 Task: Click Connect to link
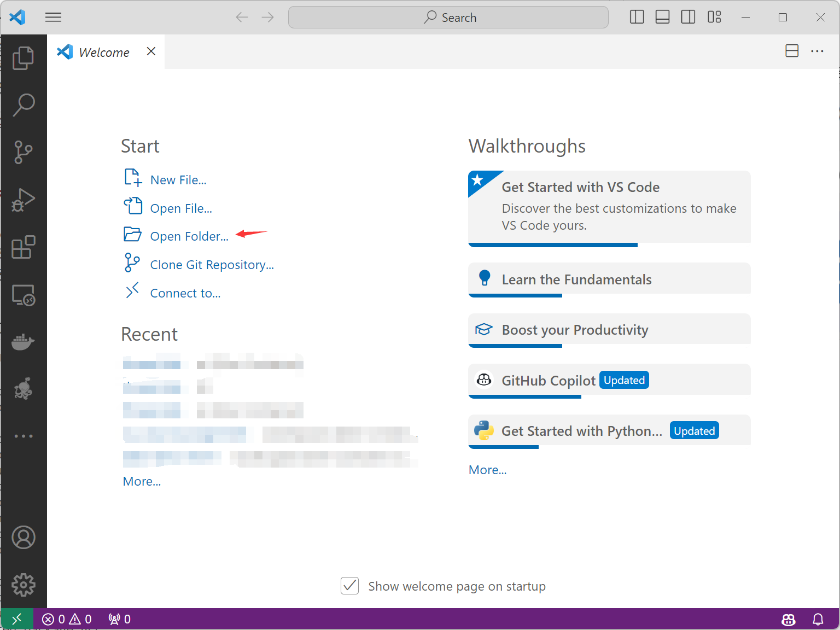pyautogui.click(x=185, y=293)
